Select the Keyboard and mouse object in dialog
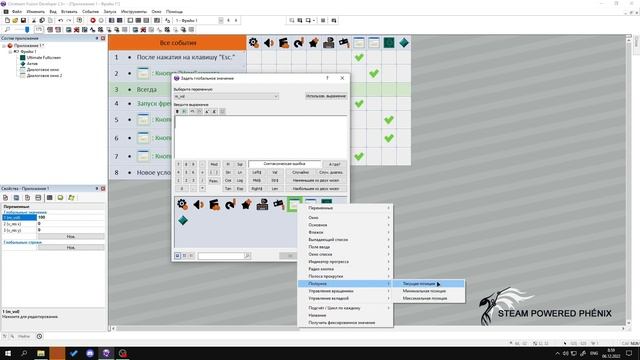Screen dimensions: 640x360 [262, 204]
